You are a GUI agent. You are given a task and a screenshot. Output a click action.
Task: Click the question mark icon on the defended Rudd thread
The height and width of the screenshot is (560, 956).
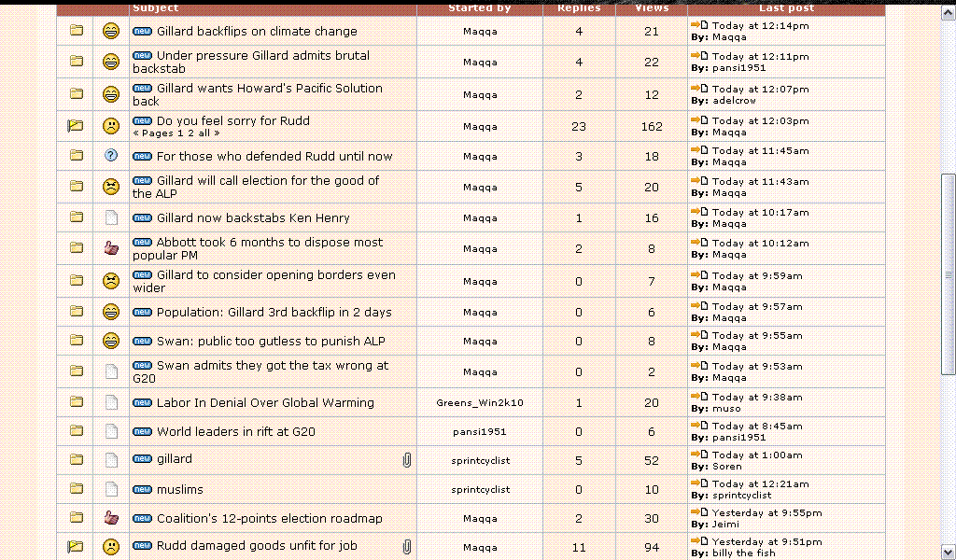click(x=111, y=156)
